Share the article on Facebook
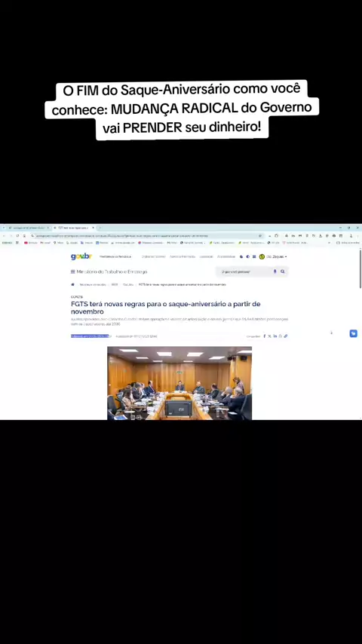The width and height of the screenshot is (362, 644). tap(264, 336)
